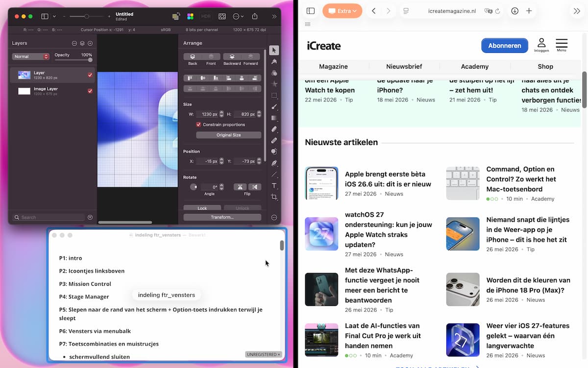Click the Original Size button
Screen dimensions: 588x368
(x=229, y=135)
